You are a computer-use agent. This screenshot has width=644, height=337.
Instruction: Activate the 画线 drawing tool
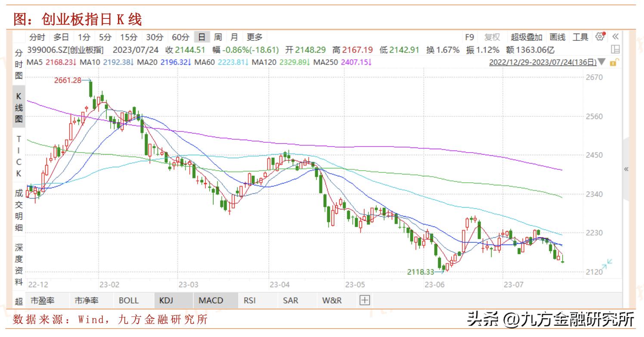click(x=558, y=37)
